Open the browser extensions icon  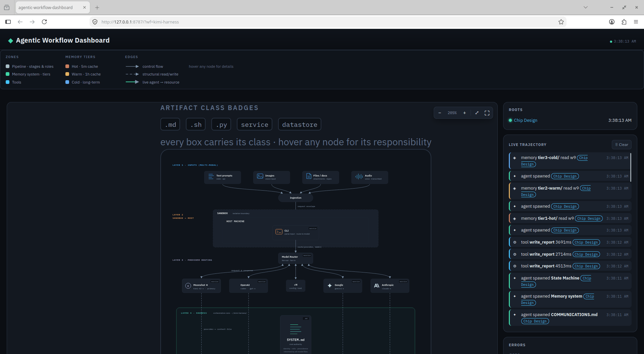tap(624, 22)
